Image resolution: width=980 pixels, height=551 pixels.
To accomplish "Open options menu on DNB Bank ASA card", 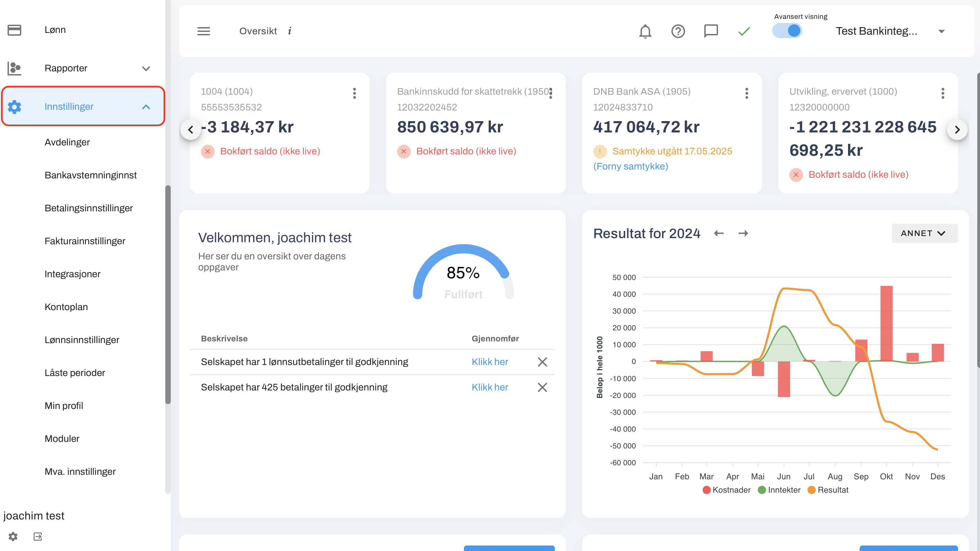I will [746, 93].
